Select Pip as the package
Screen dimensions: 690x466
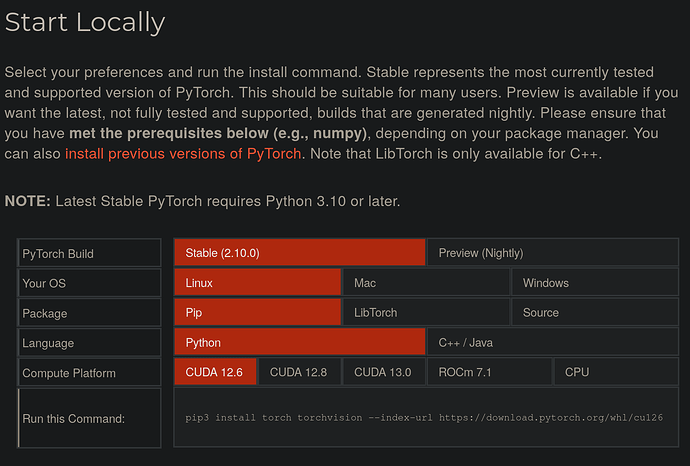[x=257, y=313]
